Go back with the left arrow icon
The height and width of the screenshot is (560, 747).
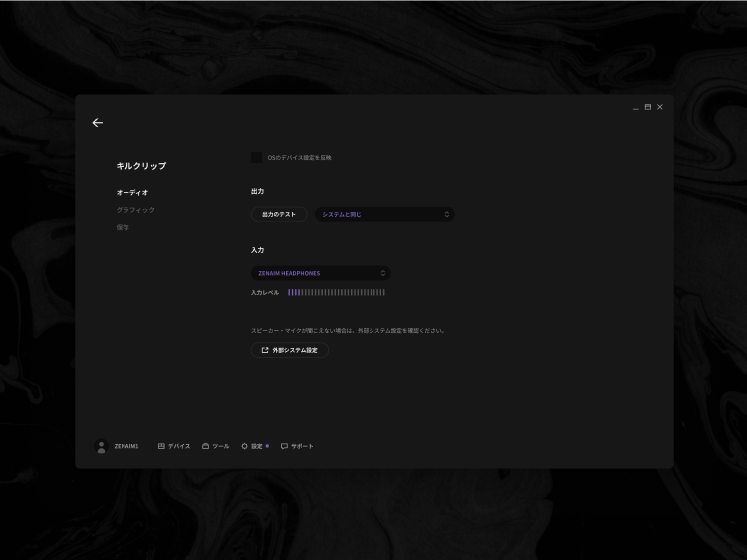pos(98,123)
